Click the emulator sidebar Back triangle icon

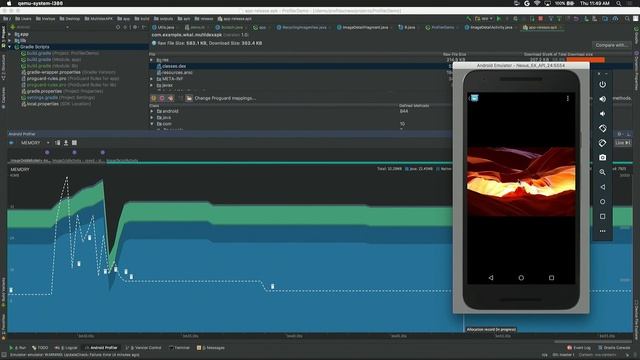pyautogui.click(x=602, y=187)
